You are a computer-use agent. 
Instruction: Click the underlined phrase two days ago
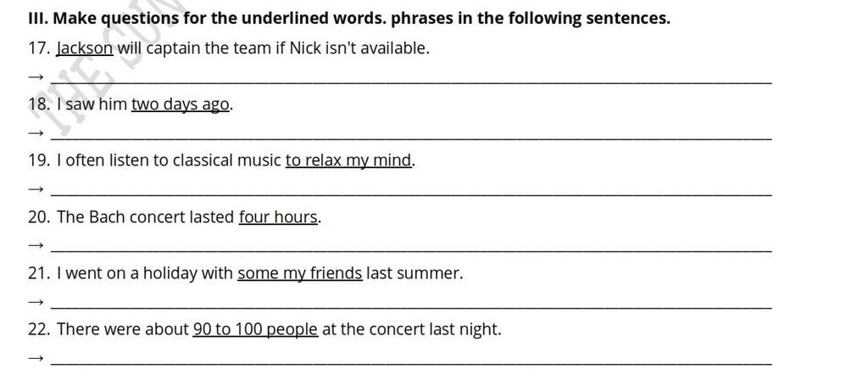click(x=180, y=104)
